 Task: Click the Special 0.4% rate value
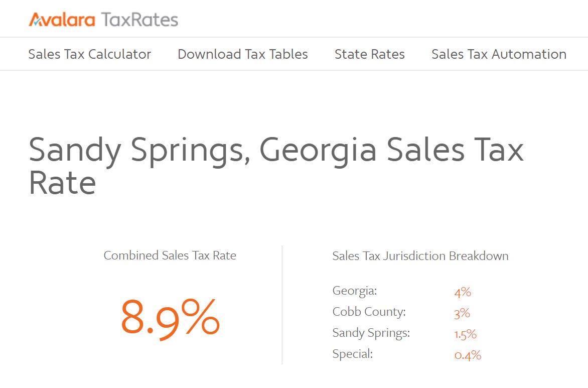coord(468,355)
